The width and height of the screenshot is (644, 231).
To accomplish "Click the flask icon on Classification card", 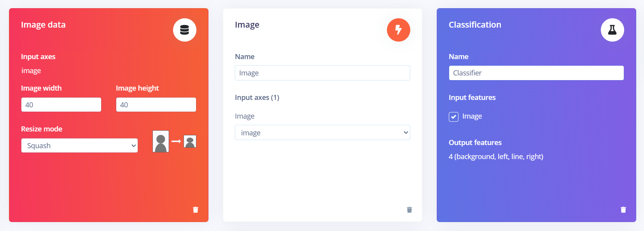I will [x=612, y=30].
